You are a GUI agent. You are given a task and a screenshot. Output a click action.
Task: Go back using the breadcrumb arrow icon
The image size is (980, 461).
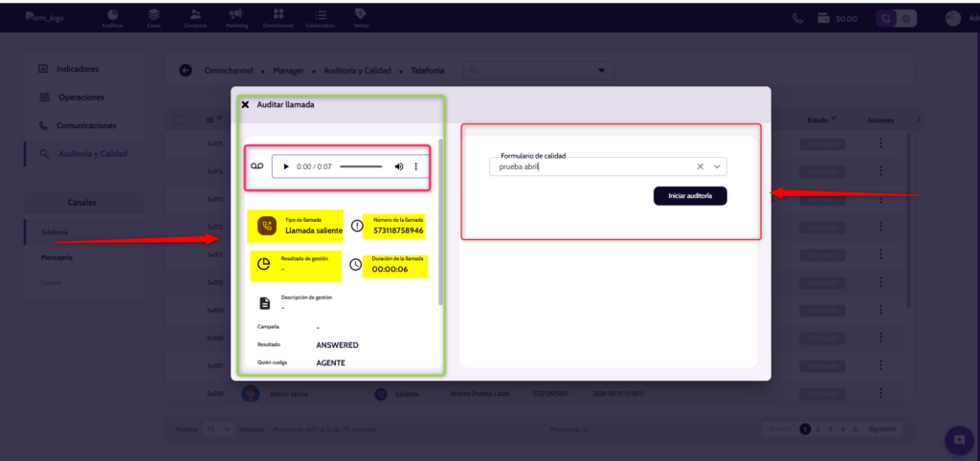[186, 70]
